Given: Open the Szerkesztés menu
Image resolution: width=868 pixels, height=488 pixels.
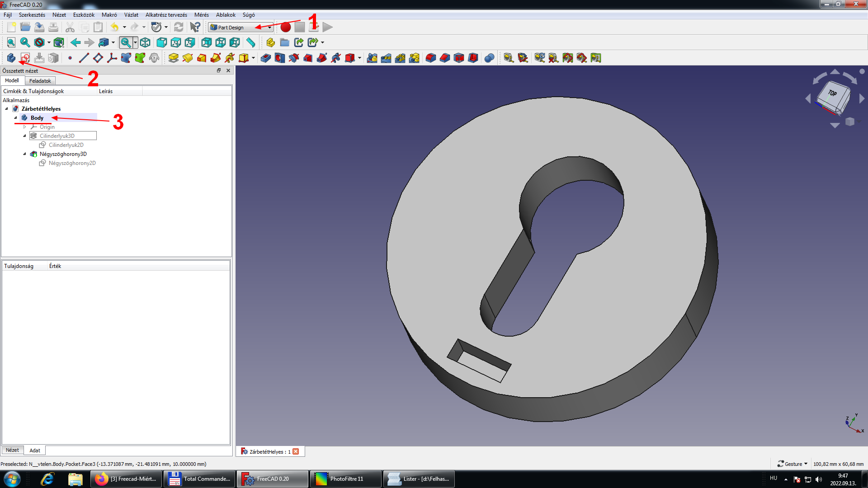Looking at the screenshot, I should click(32, 15).
